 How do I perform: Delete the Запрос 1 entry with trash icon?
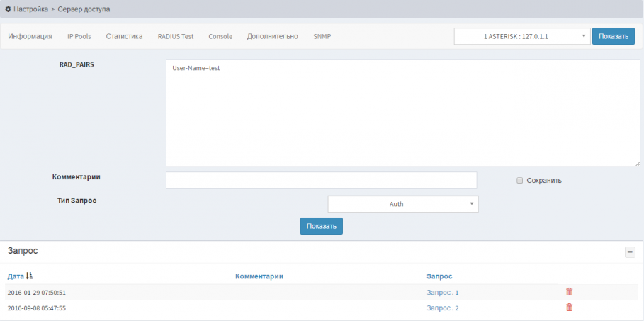(x=569, y=292)
